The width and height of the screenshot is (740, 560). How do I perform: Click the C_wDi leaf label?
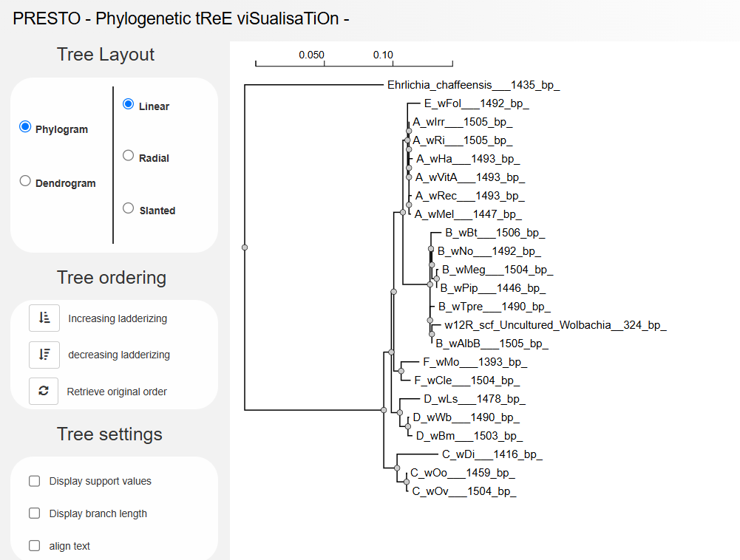[x=492, y=454]
